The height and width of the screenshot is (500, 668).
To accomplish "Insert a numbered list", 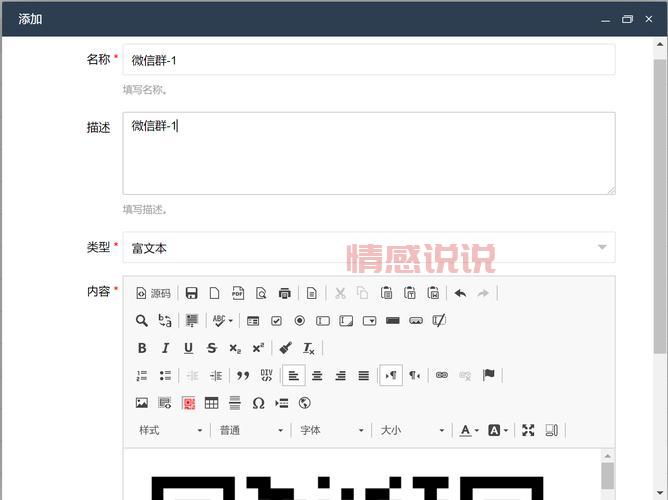I will 142,375.
